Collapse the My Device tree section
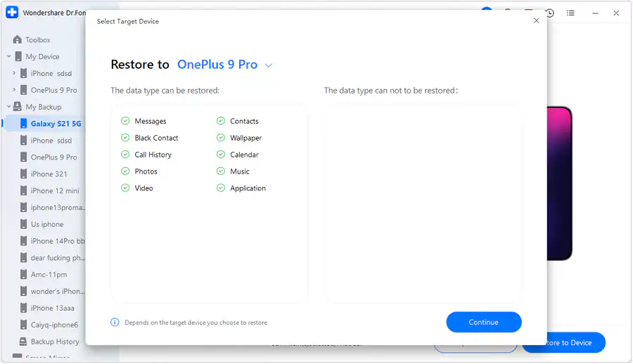 click(x=9, y=57)
